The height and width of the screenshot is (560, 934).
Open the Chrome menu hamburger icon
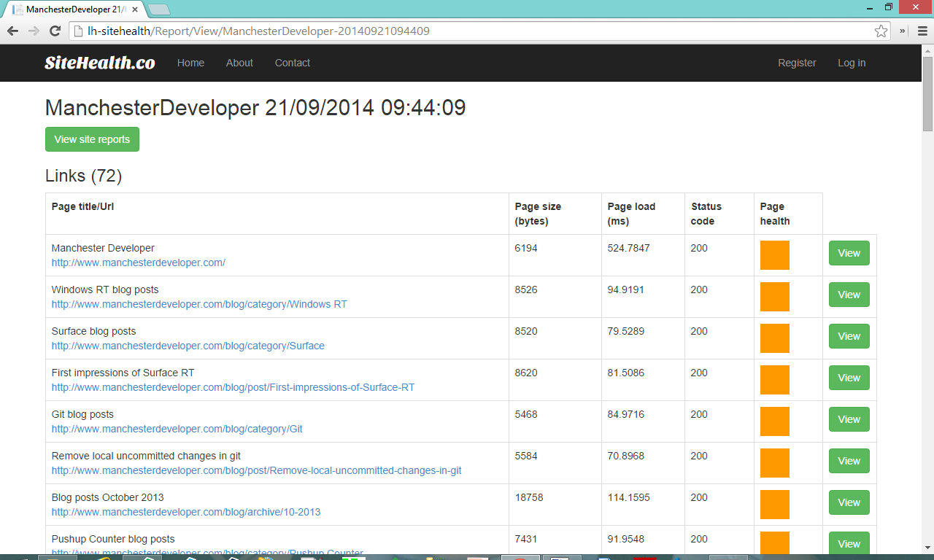click(922, 31)
